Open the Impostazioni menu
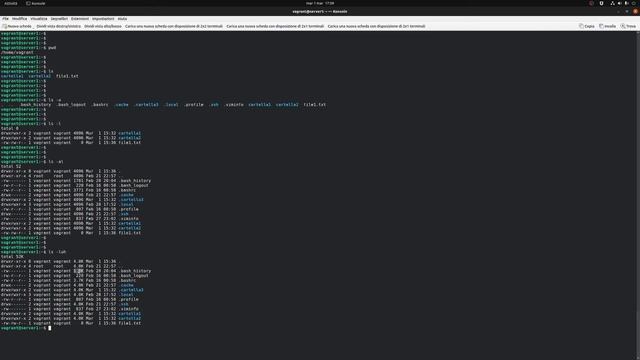 (103, 19)
